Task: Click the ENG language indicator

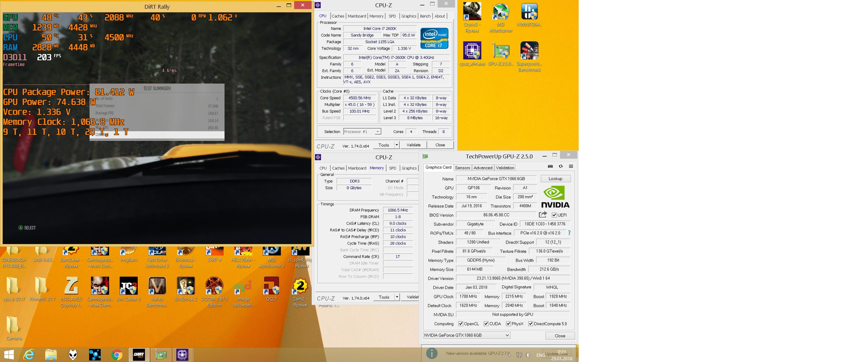Action: [x=540, y=355]
